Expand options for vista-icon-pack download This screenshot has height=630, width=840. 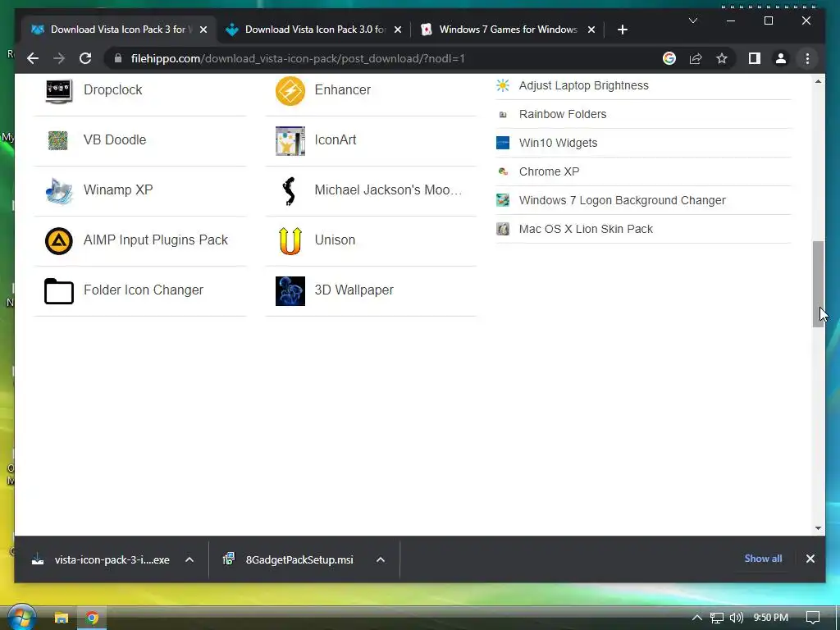pos(189,559)
